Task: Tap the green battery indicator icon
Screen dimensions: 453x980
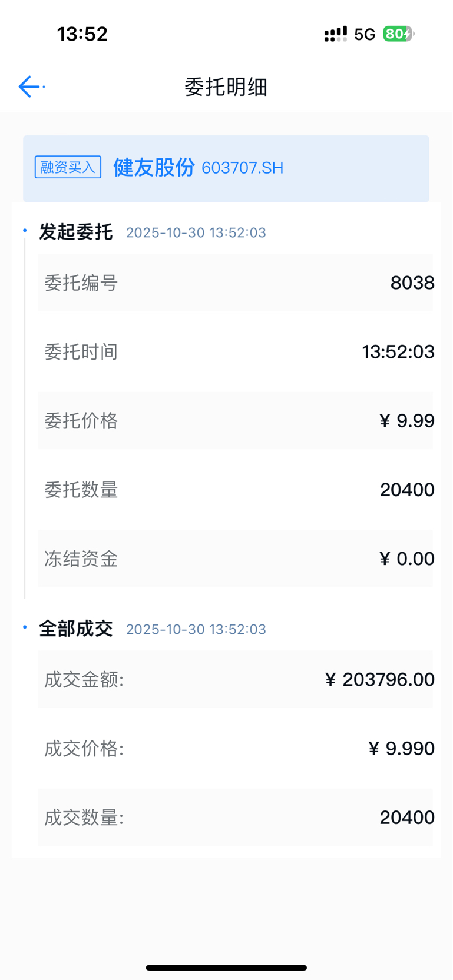Action: click(x=398, y=34)
